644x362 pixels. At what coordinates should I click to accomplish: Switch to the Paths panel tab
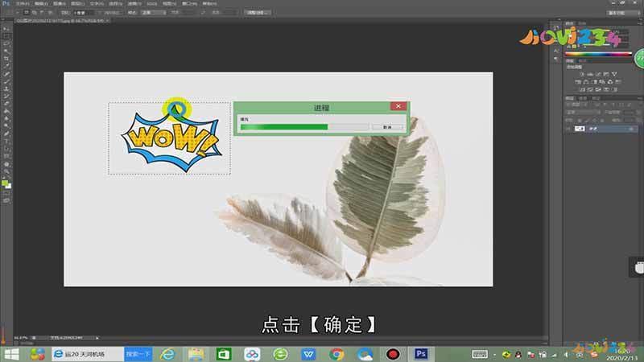(x=596, y=98)
